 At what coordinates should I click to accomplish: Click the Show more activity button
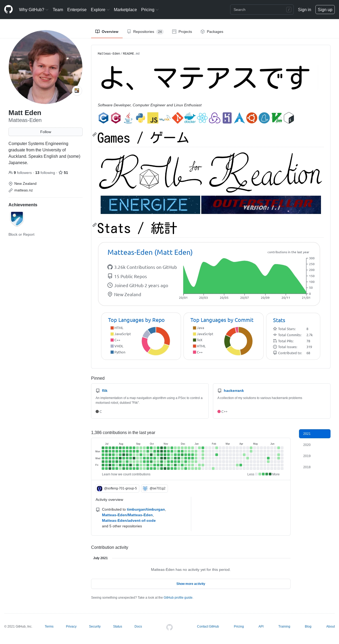click(191, 584)
